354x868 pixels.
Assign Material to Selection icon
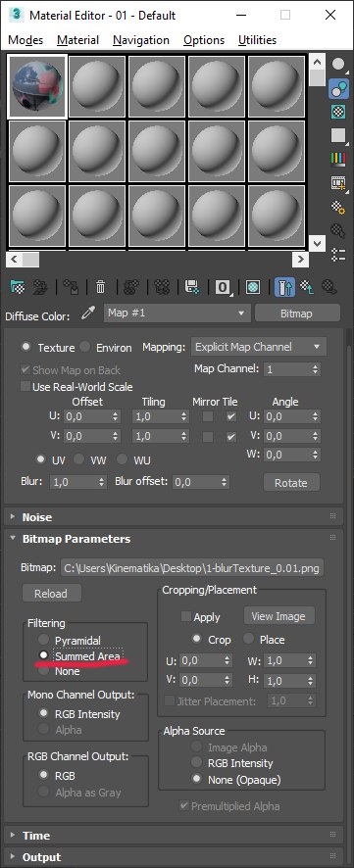[x=71, y=287]
